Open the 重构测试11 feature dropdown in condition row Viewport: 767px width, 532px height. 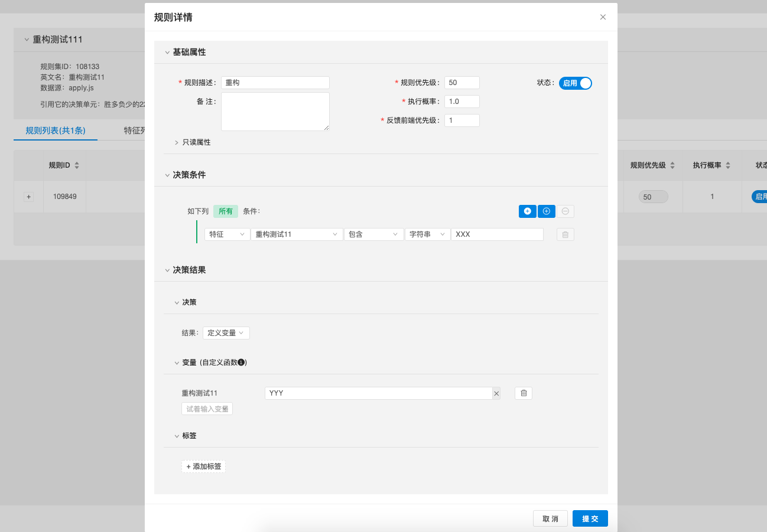point(297,234)
